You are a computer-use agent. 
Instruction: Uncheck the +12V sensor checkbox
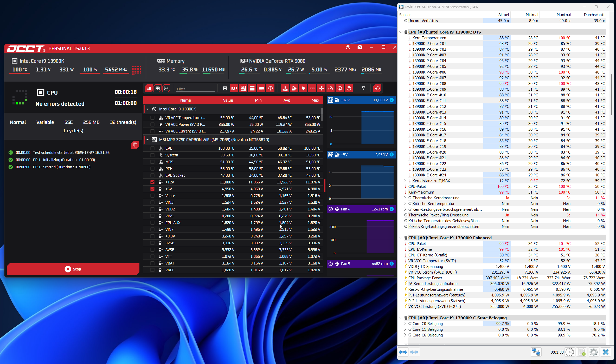(152, 182)
